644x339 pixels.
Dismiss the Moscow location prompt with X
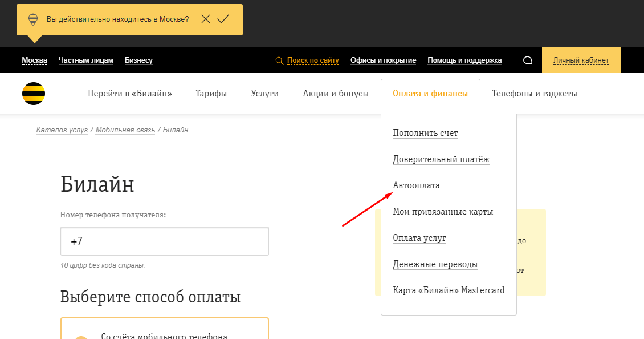(206, 19)
